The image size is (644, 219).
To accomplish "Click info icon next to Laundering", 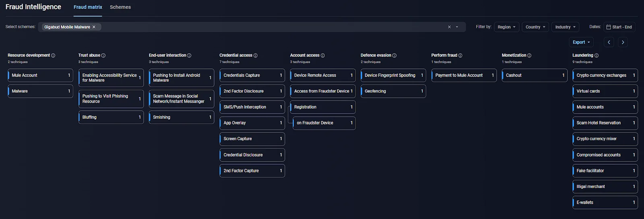I will coord(597,56).
